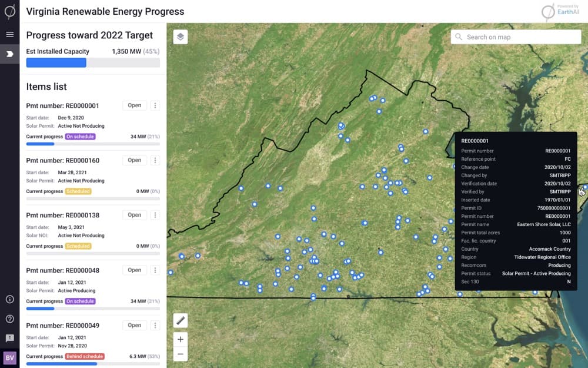
Task: Select the Behind schedule status tag
Action: tap(85, 356)
